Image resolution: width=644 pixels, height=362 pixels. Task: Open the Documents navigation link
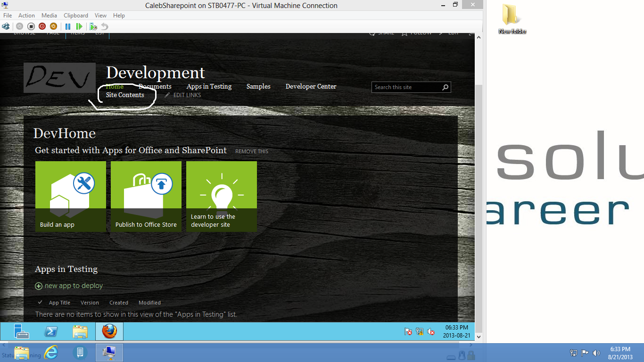(155, 86)
